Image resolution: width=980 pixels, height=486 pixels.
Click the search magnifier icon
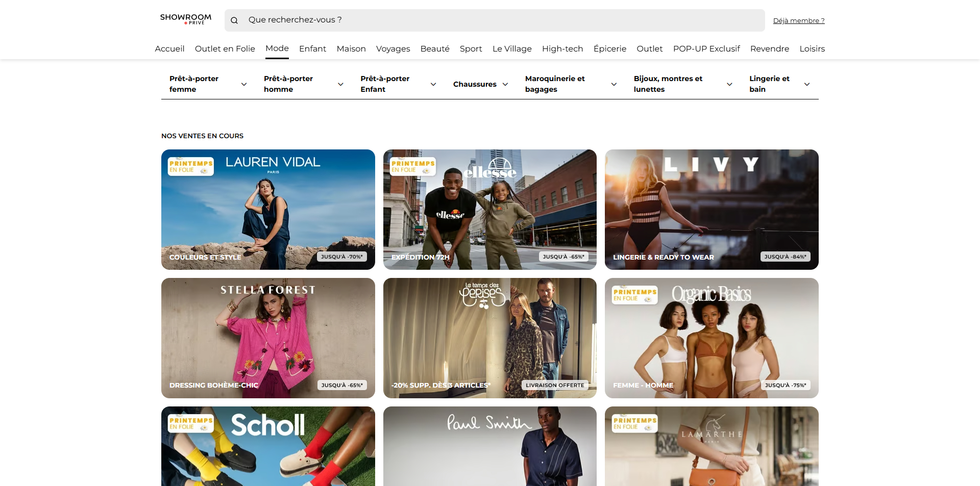[x=234, y=20]
